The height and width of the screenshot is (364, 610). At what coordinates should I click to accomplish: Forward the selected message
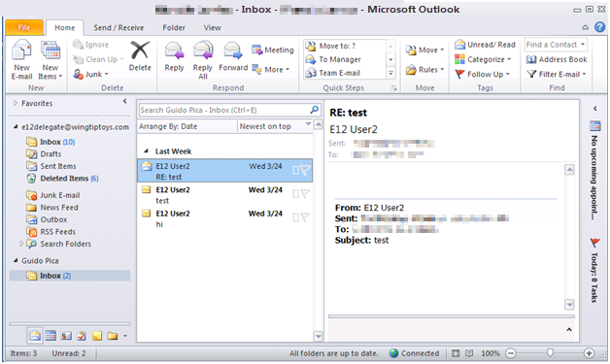tap(233, 56)
